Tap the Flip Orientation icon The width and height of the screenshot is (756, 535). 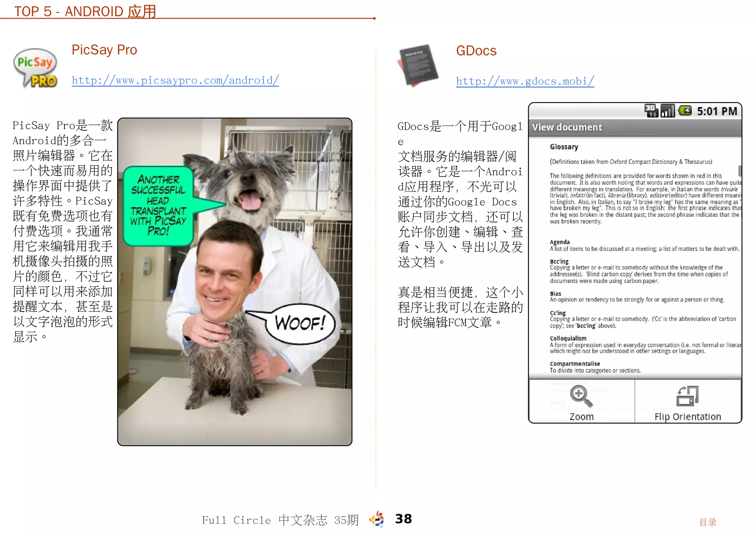coord(687,396)
